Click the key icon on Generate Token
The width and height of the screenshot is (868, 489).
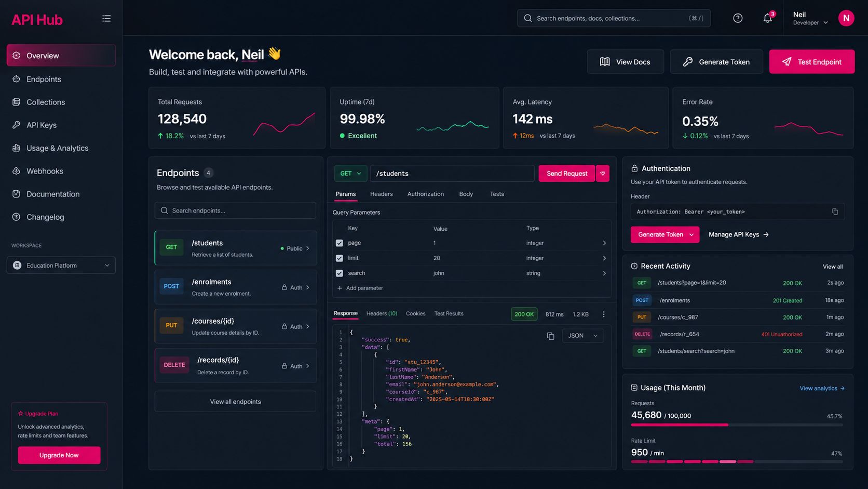pos(688,62)
